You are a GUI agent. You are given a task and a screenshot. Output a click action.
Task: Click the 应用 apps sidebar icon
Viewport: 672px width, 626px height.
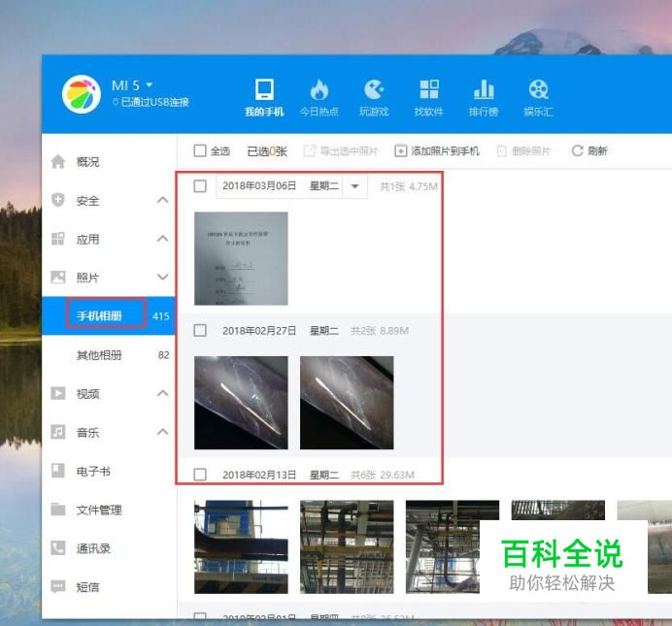pos(58,239)
